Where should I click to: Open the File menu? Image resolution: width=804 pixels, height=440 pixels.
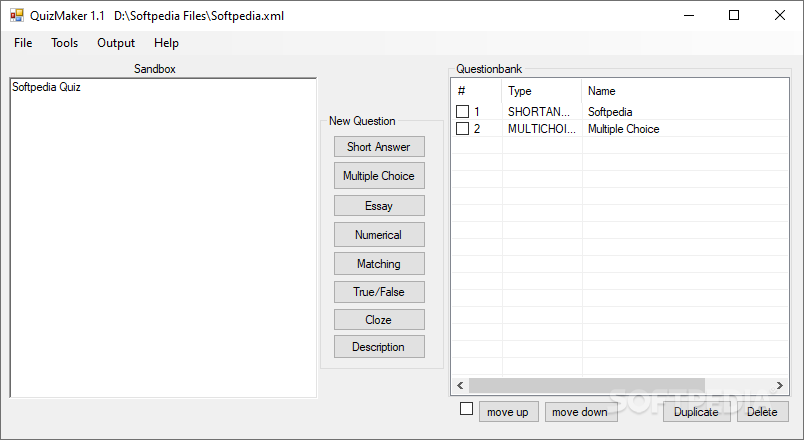[23, 43]
